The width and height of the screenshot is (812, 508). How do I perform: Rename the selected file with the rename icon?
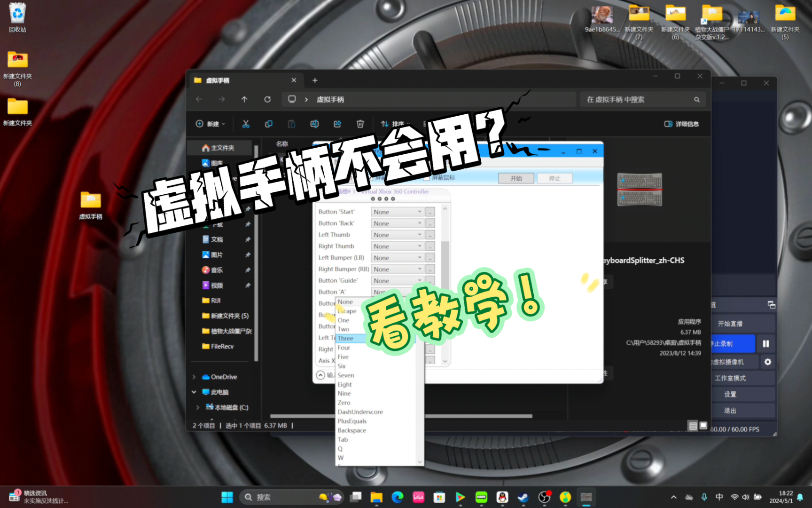(314, 124)
